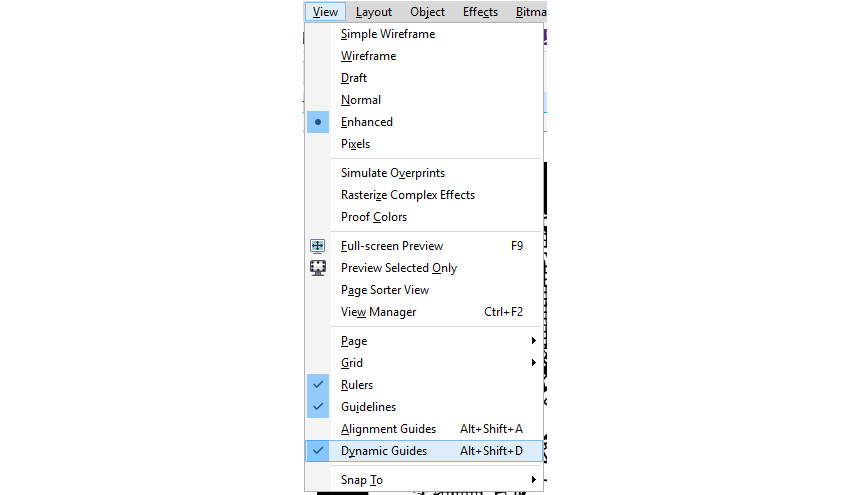Uncheck Dynamic Guides
This screenshot has height=495, width=850.
click(383, 451)
